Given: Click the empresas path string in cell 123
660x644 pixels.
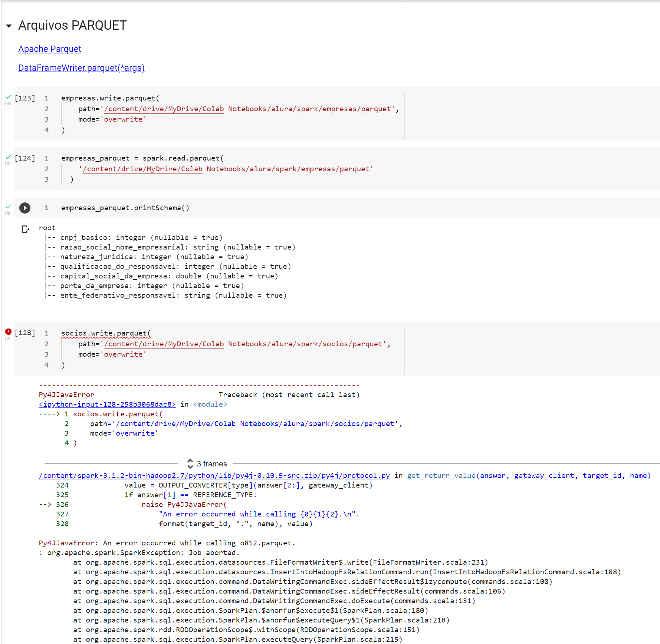Looking at the screenshot, I should pyautogui.click(x=247, y=109).
